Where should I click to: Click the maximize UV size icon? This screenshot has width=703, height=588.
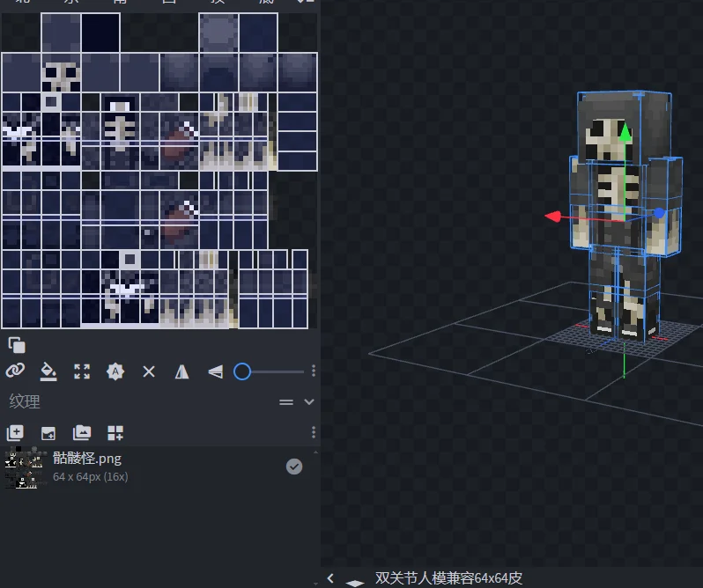pyautogui.click(x=82, y=371)
